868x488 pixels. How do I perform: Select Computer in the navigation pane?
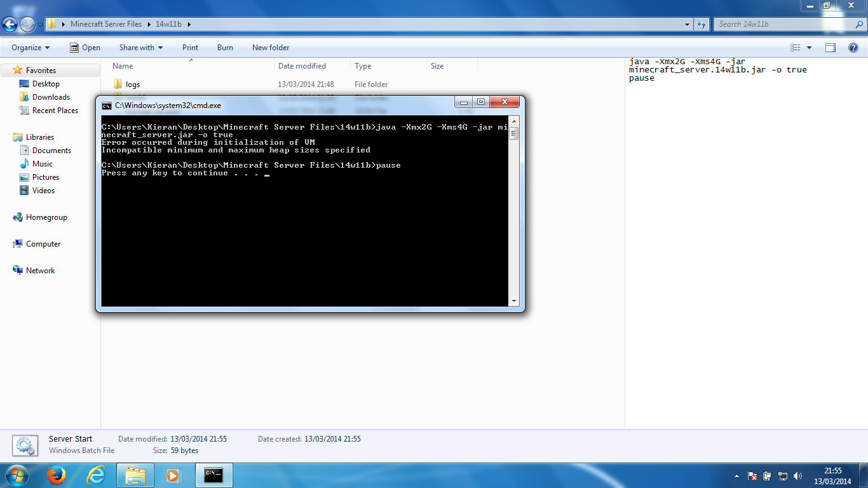(43, 244)
